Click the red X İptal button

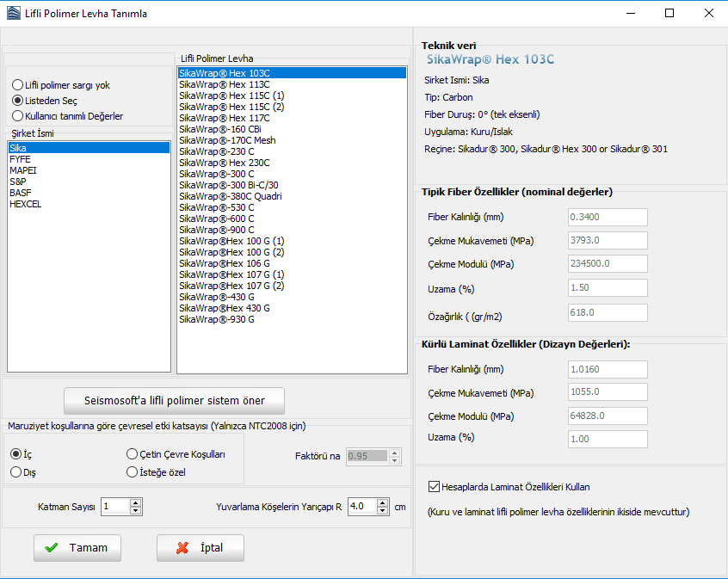(x=200, y=548)
